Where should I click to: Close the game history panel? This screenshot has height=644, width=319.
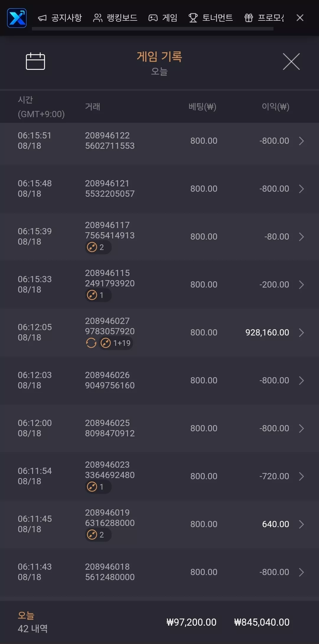pyautogui.click(x=291, y=62)
